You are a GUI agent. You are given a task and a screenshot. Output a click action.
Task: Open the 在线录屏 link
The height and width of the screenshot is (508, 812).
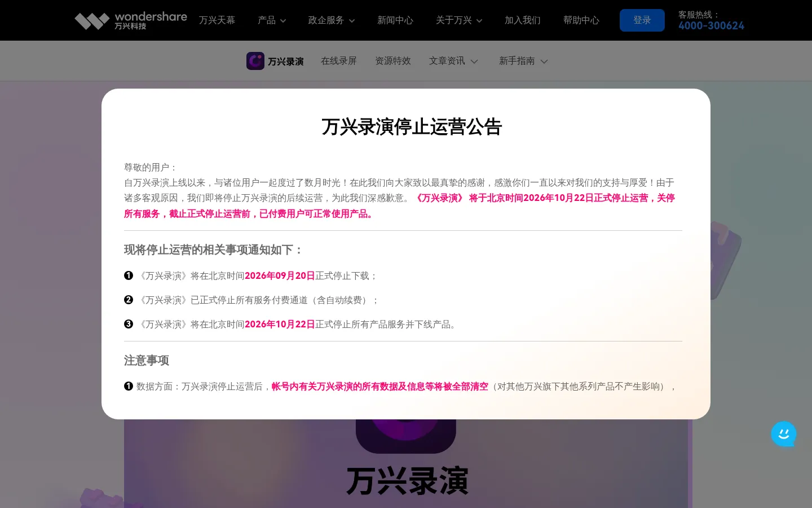tap(339, 61)
